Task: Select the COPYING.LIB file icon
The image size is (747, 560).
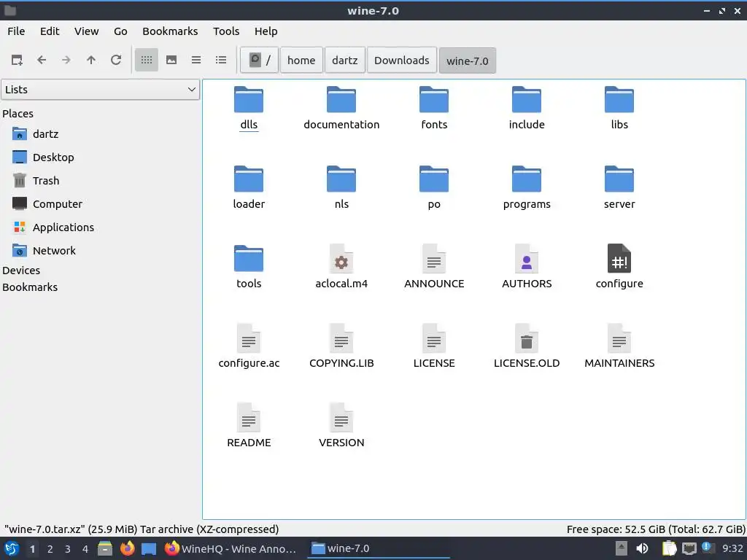Action: (x=341, y=338)
